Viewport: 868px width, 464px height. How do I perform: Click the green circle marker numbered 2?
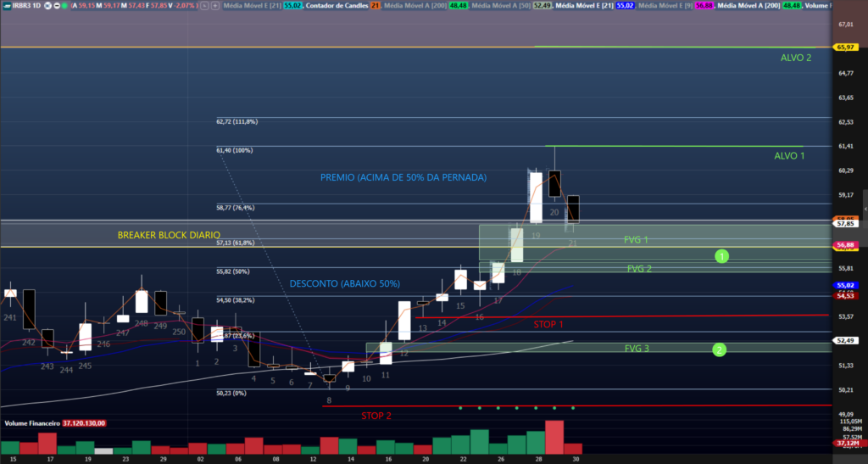(x=719, y=349)
